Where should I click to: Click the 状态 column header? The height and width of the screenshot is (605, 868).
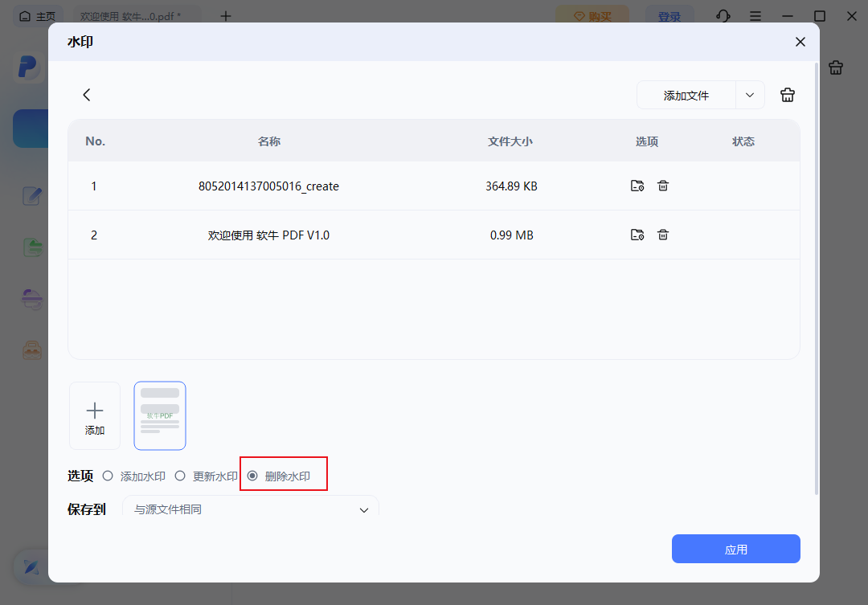(x=743, y=141)
